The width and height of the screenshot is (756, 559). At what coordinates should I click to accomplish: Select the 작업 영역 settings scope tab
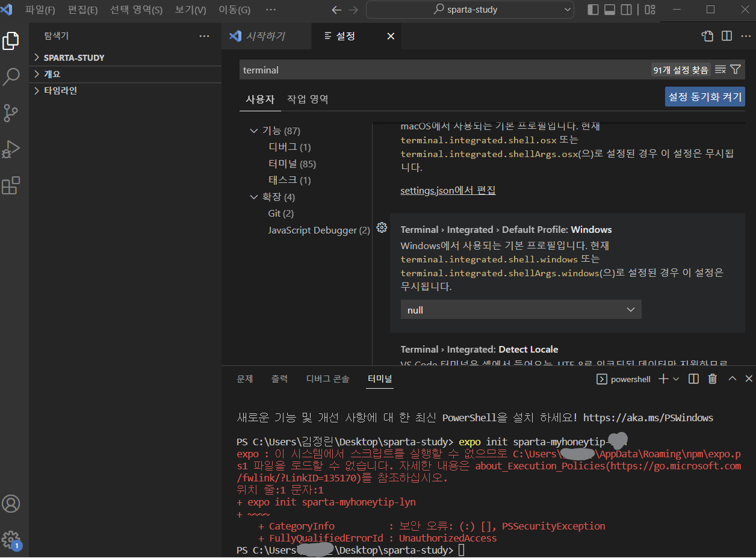pos(308,99)
